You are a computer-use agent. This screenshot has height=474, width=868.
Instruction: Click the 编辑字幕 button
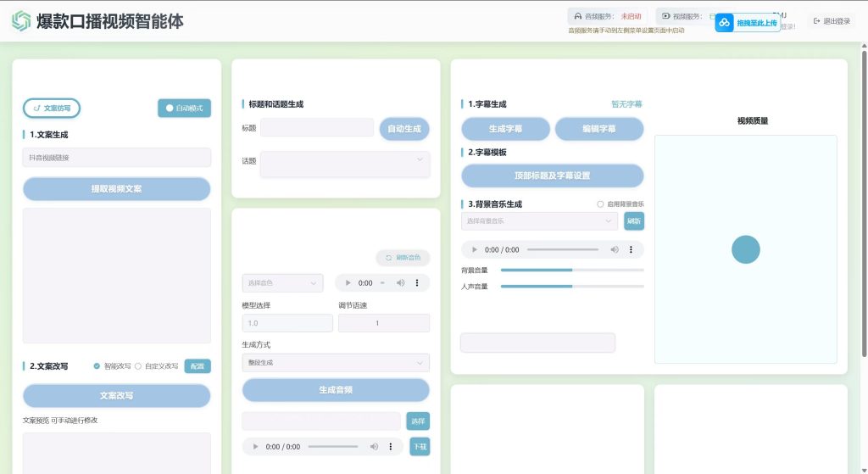(599, 129)
